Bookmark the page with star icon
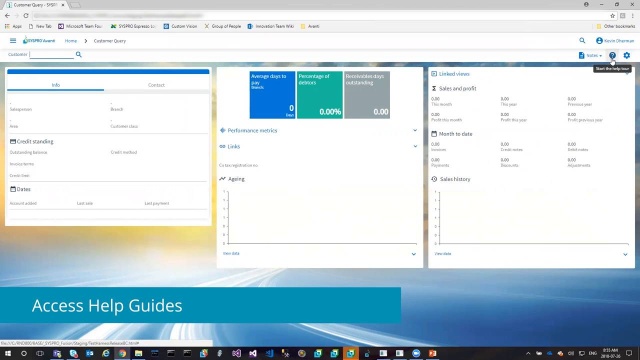Screen dimensions: 640x360 tap(612, 16)
